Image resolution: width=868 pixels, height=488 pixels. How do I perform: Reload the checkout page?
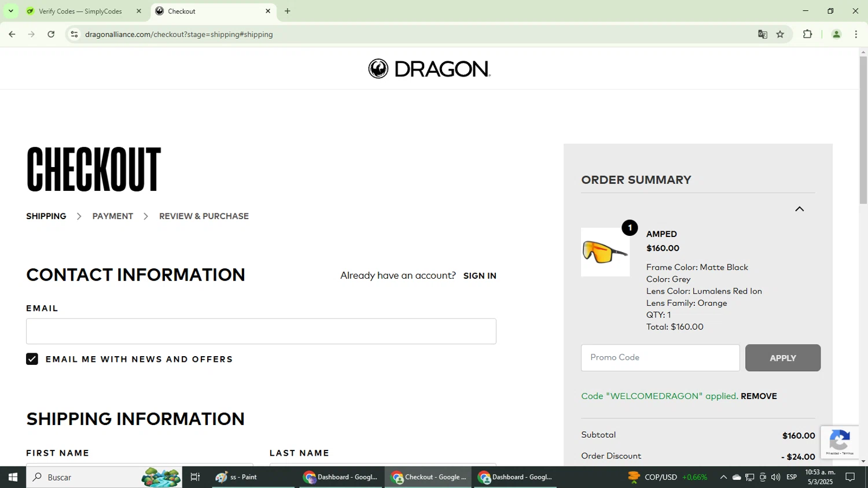(51, 34)
